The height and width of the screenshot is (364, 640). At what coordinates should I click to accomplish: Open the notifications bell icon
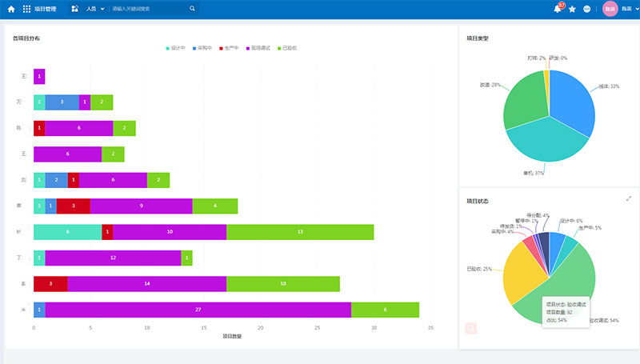click(x=558, y=9)
